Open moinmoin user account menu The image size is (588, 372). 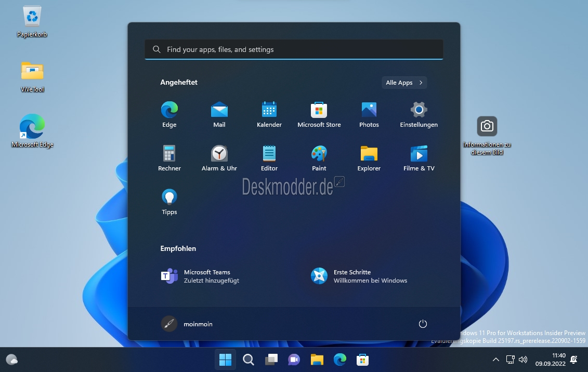coord(187,324)
